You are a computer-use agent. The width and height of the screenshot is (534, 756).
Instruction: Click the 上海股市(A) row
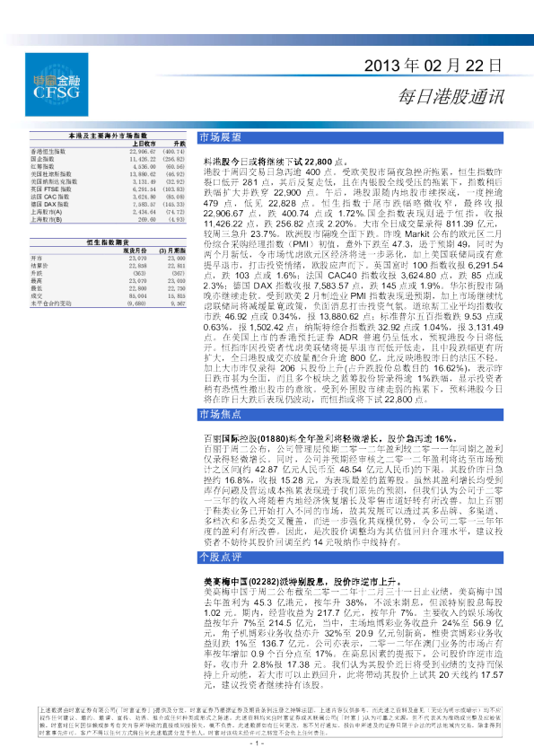[108, 212]
